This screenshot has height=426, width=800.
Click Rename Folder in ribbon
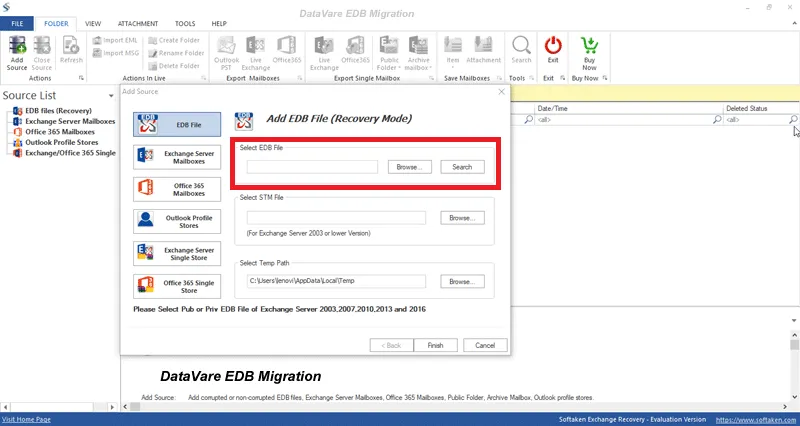pos(176,53)
